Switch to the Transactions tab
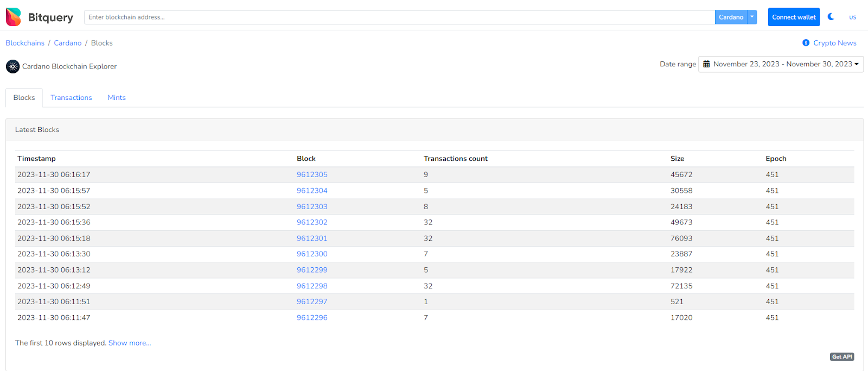Viewport: 868px width, 371px height. pyautogui.click(x=71, y=98)
